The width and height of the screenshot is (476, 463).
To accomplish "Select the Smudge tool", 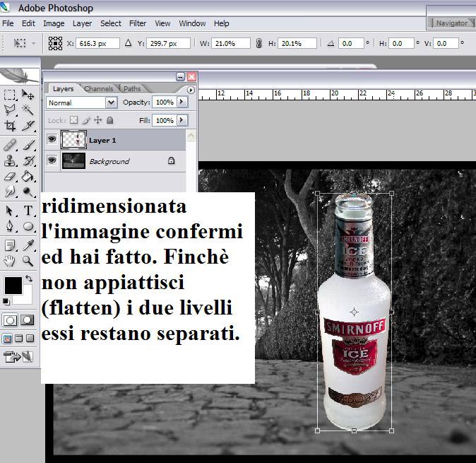I will tap(9, 192).
